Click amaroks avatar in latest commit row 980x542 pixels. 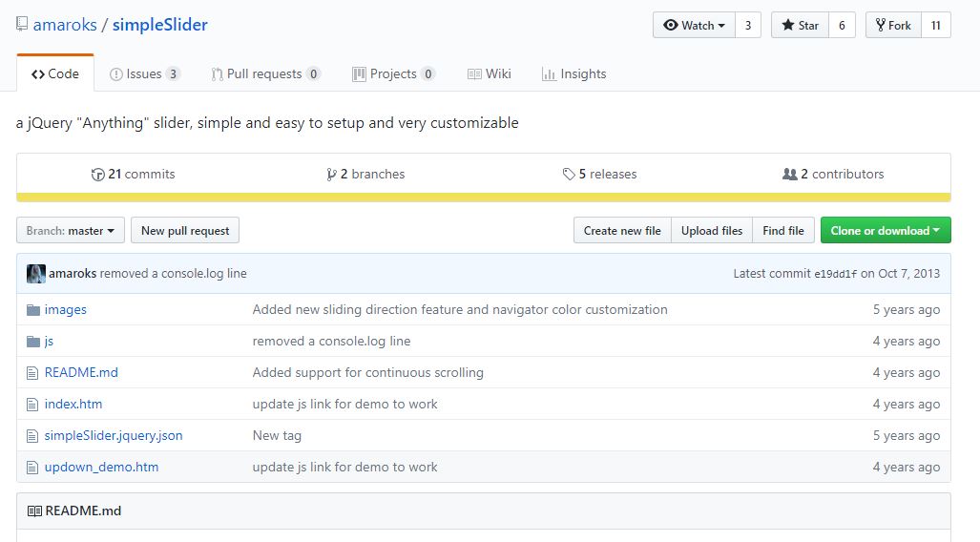click(35, 274)
